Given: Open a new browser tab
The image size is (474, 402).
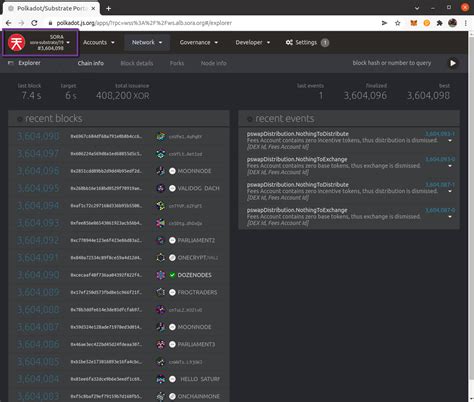Looking at the screenshot, I should tap(109, 8).
